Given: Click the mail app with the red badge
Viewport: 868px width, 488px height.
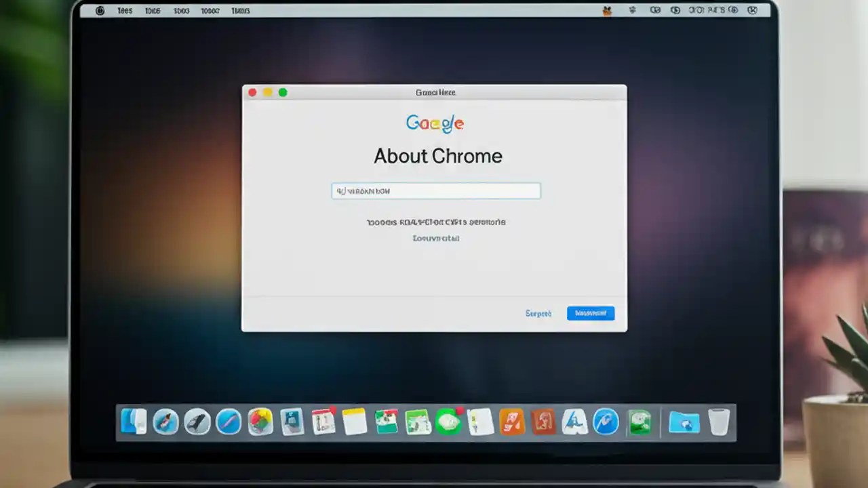Looking at the screenshot, I should click(x=323, y=422).
